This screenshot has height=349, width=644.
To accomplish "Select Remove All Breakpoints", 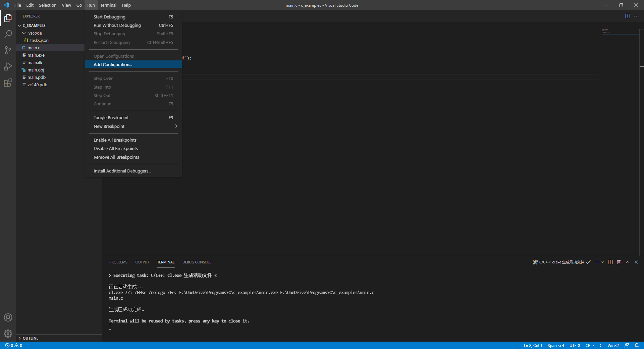I will coord(133,157).
